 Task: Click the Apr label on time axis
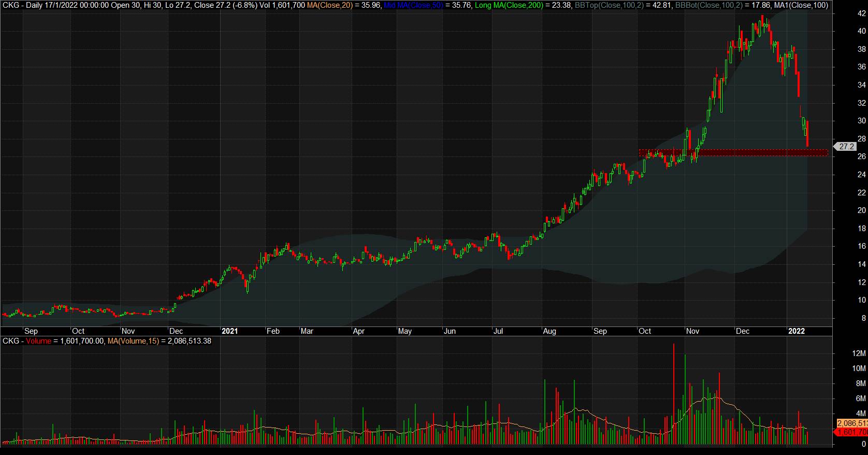pyautogui.click(x=359, y=331)
